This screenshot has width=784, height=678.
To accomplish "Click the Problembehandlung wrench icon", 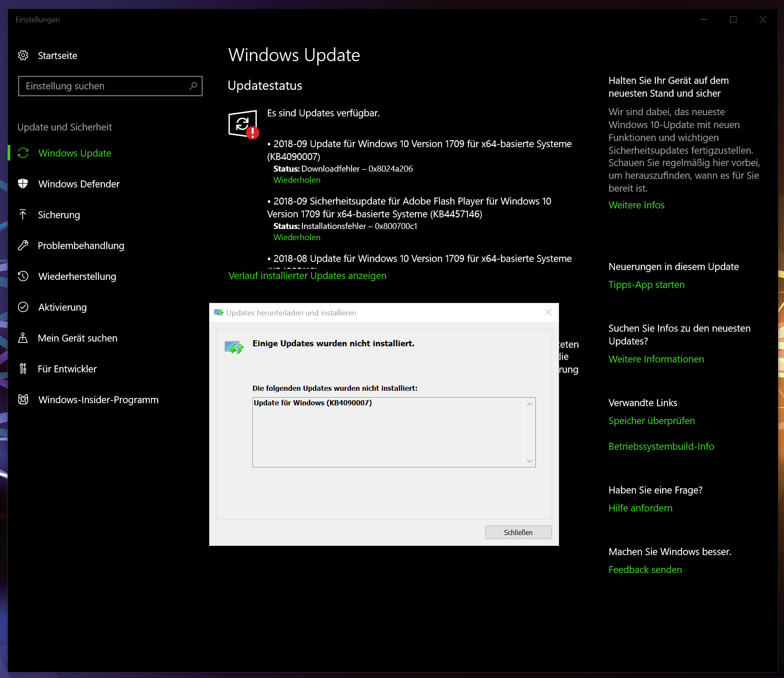I will point(23,246).
